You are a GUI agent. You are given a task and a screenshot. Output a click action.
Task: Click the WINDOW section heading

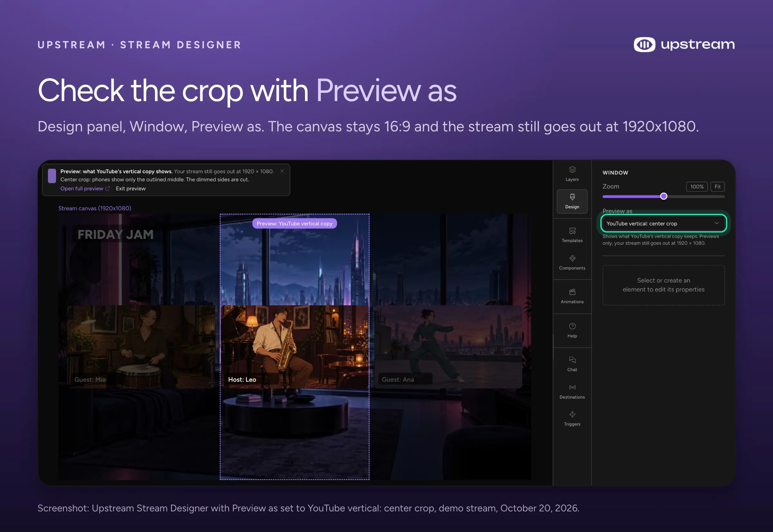615,173
